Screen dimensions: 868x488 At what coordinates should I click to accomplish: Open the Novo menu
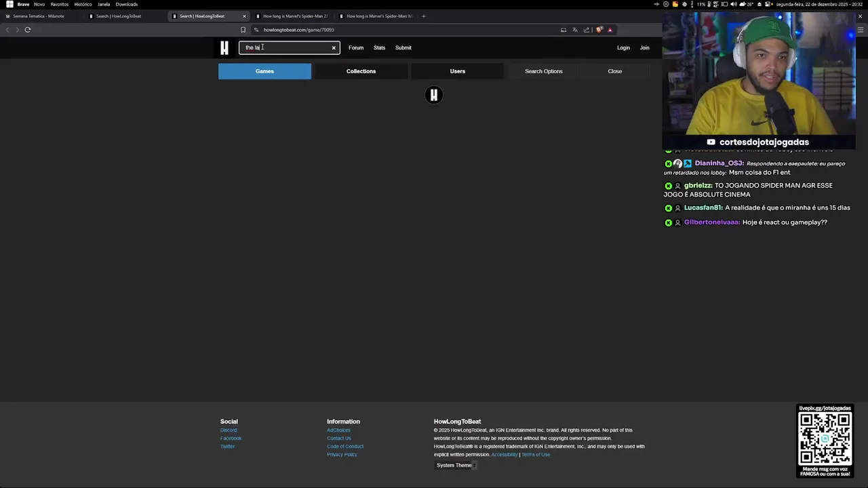(39, 4)
